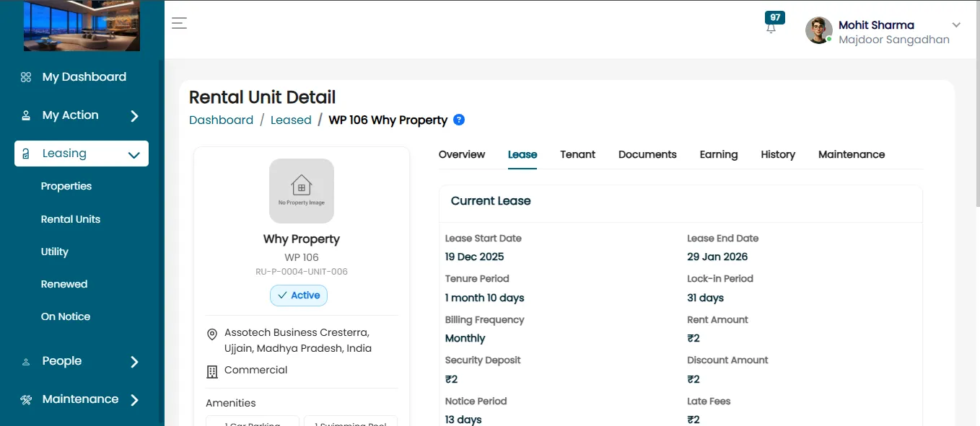Click the My Action person icon
980x426 pixels.
point(26,115)
